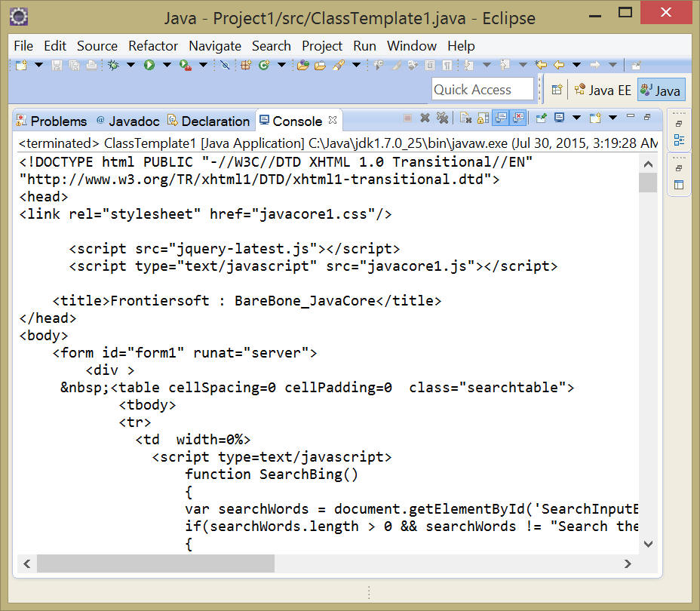Viewport: 700px width, 611px height.
Task: Toggle Skip All Breakpoints icon
Action: 225,65
